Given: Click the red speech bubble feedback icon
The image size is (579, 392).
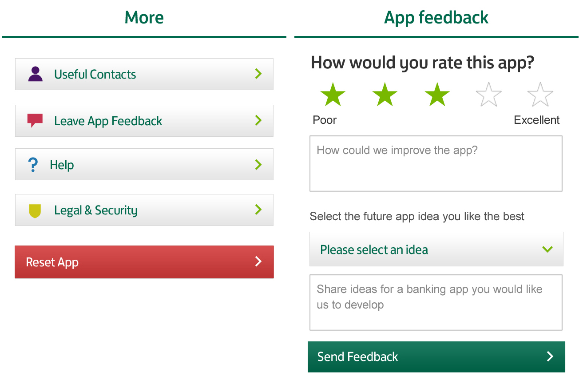Looking at the screenshot, I should tap(35, 120).
